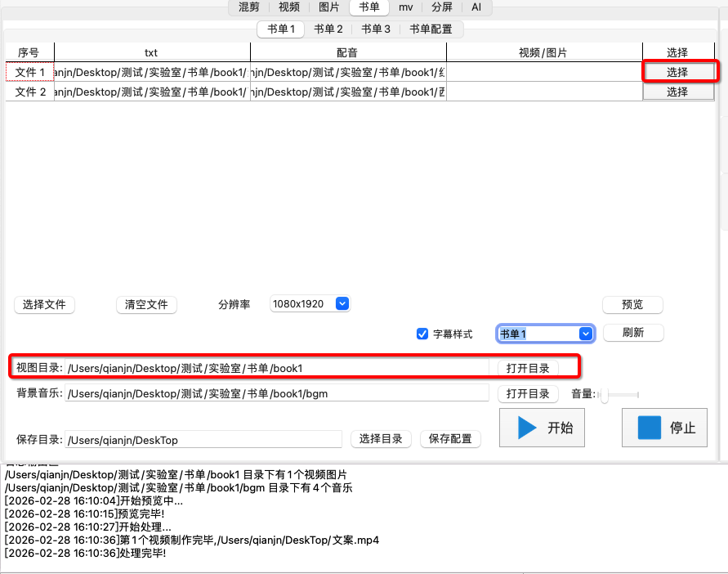Expand the 书单1 subtitle style dropdown

tap(545, 334)
